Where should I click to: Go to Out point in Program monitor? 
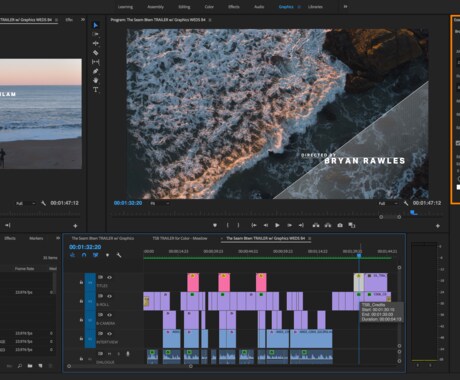point(301,225)
